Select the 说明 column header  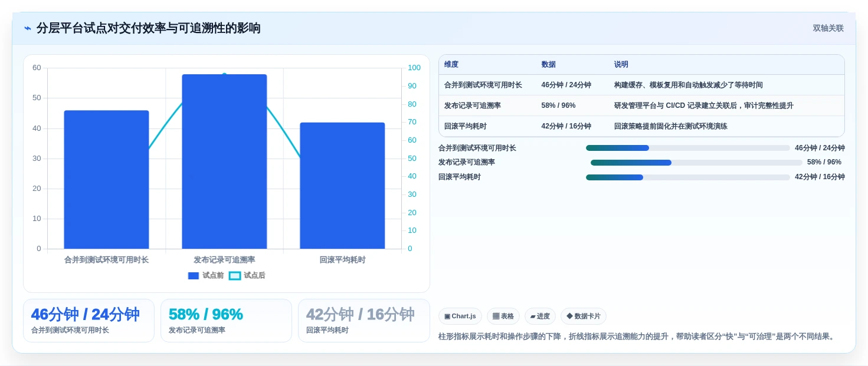(x=621, y=64)
